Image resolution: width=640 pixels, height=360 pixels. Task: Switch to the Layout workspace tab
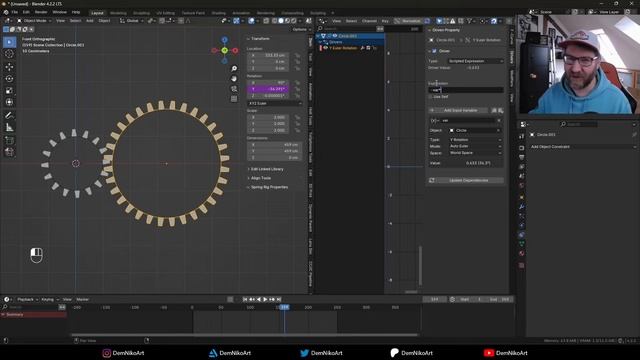click(x=97, y=13)
